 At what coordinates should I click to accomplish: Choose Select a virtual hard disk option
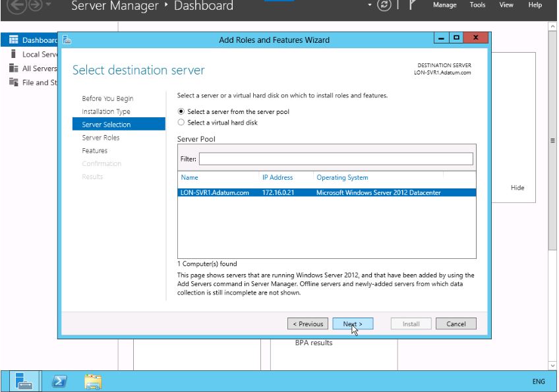[182, 123]
